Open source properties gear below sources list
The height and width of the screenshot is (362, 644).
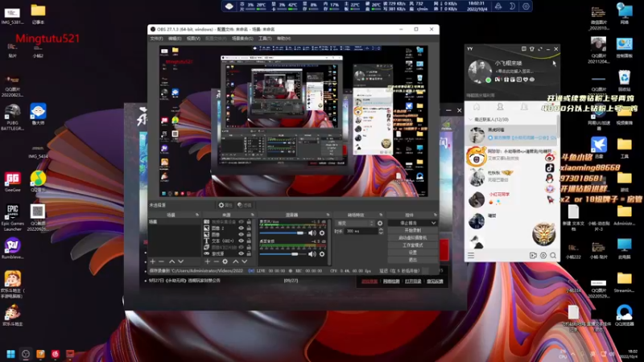225,261
